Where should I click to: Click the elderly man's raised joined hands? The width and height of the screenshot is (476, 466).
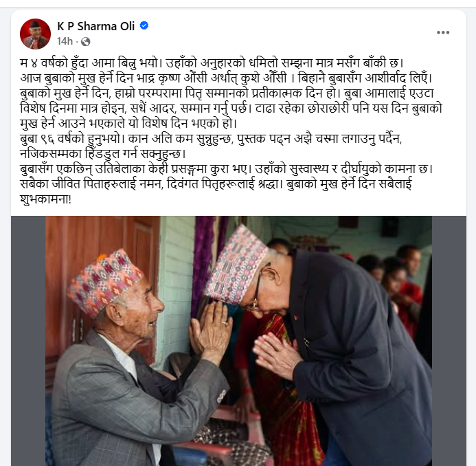[x=211, y=330]
